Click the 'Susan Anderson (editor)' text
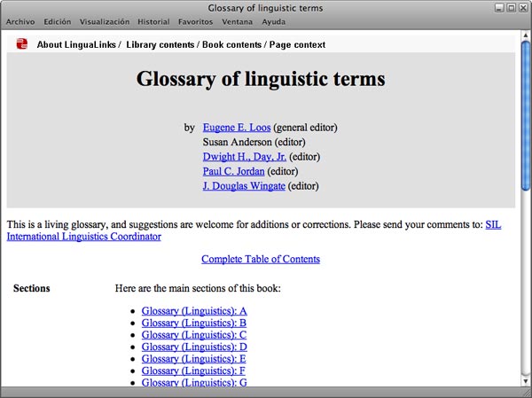 pyautogui.click(x=254, y=142)
